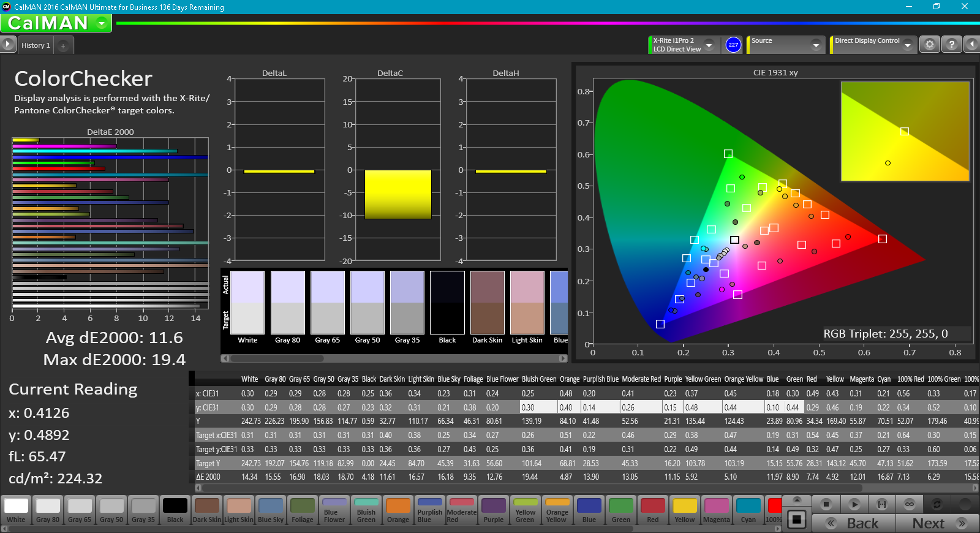Click the 'ΔE 2000' table row label

point(208,477)
